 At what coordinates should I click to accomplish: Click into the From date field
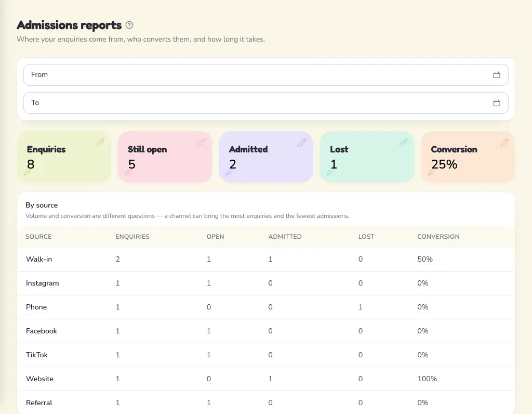coord(265,75)
